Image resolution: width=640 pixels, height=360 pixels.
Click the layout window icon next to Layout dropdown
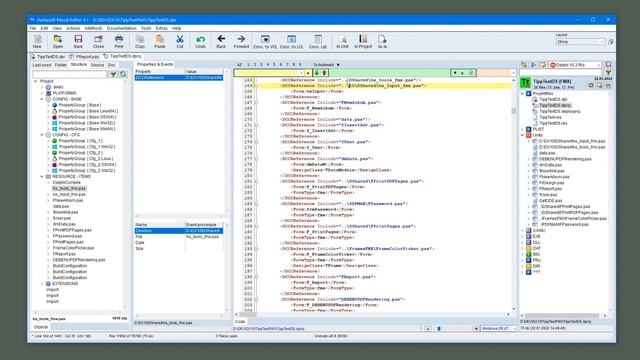[x=611, y=42]
